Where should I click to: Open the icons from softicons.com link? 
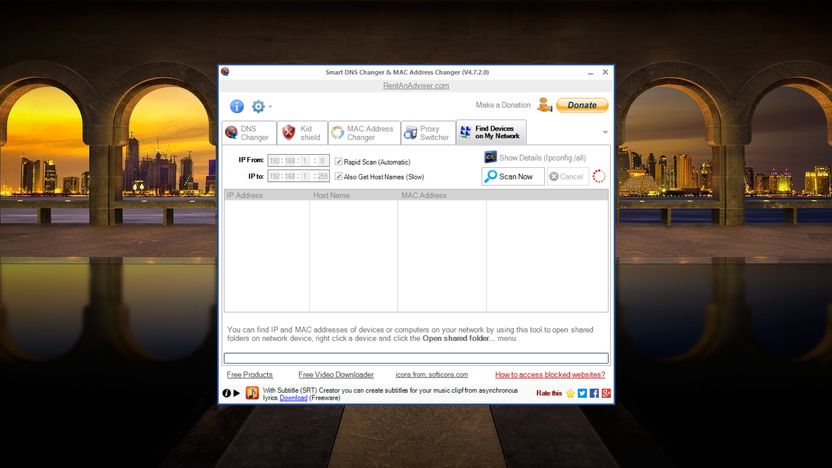pos(431,375)
